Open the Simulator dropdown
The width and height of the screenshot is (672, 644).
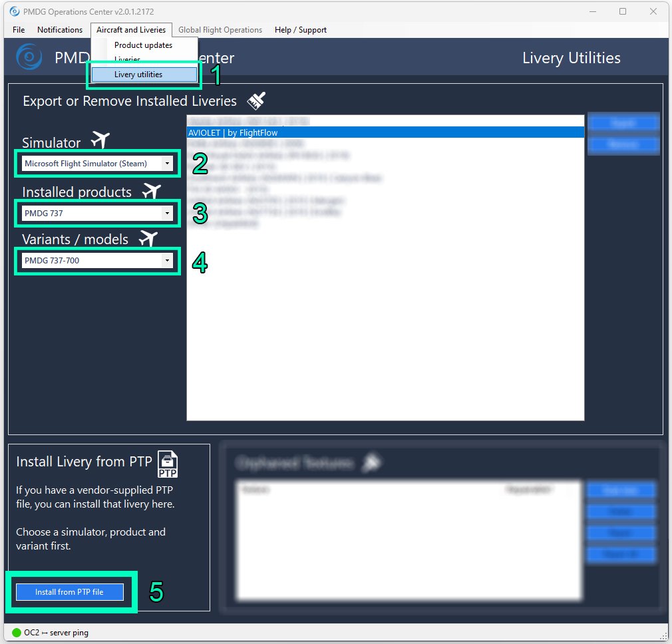click(x=97, y=163)
